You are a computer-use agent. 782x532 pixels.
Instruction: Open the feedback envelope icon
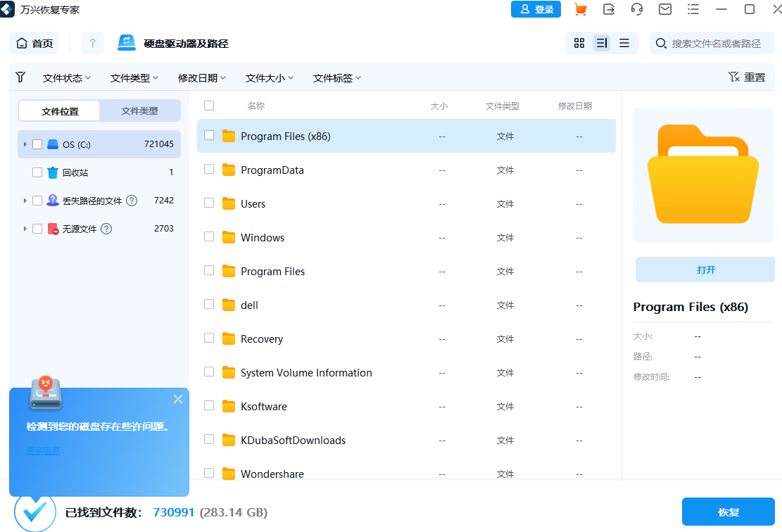pos(664,9)
